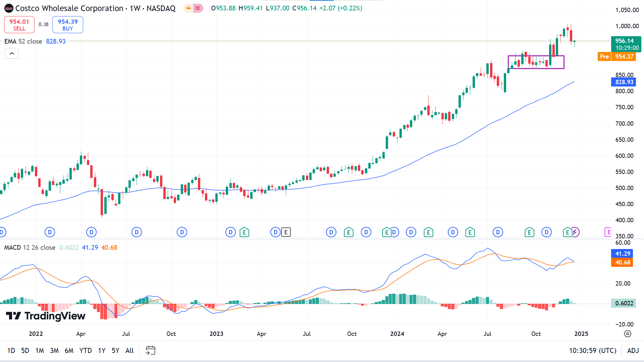Click the dividend marker near late April 2023
This screenshot has width=644, height=362.
275,232
